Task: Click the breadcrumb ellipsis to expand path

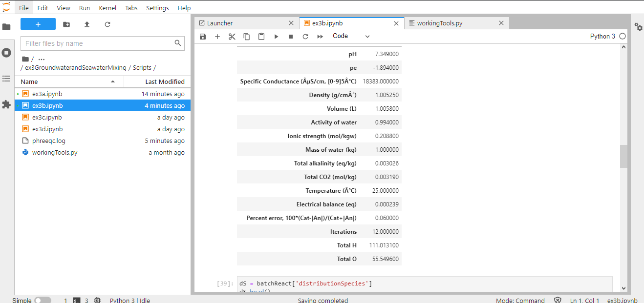Action: pos(42,59)
